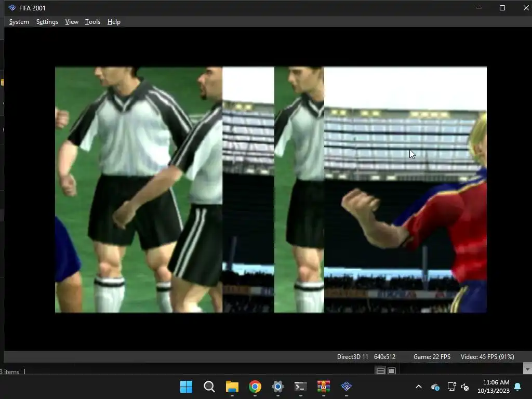Open taskbar Search

coord(209,387)
